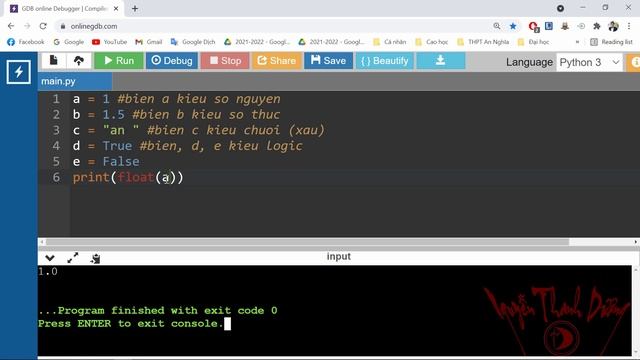The image size is (640, 360).
Task: Click the OnlineGDB lightning logo
Action: coord(19,72)
